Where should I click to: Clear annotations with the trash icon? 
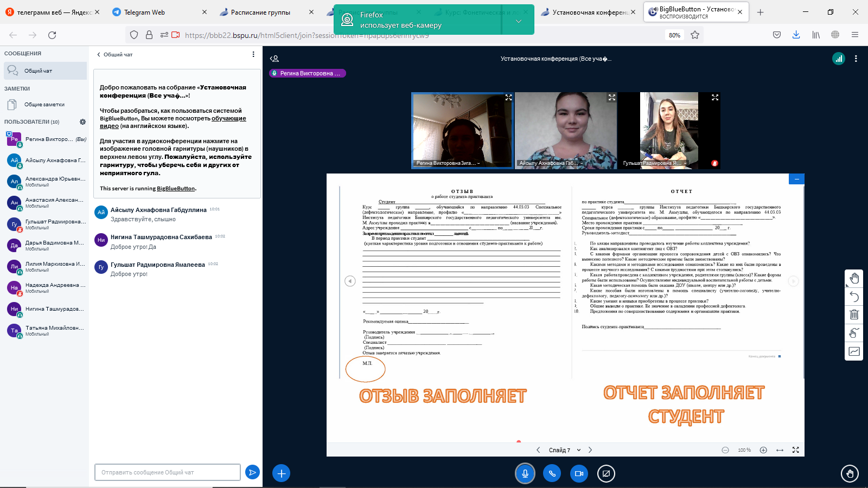pos(854,314)
